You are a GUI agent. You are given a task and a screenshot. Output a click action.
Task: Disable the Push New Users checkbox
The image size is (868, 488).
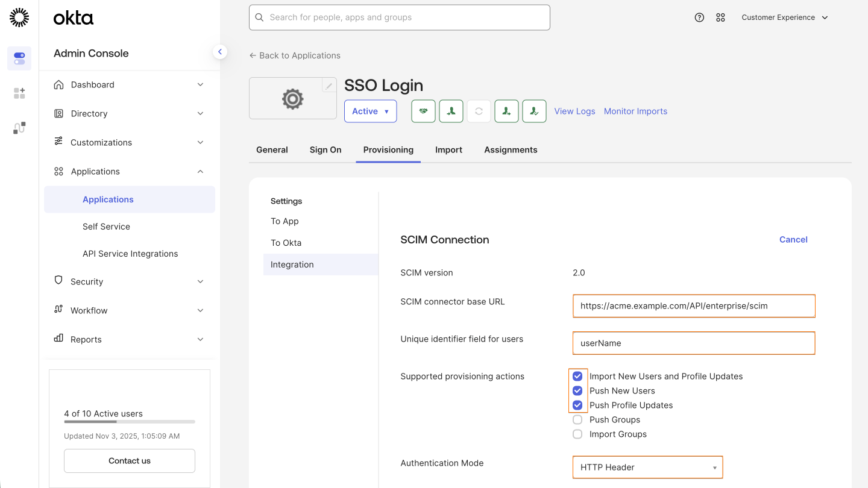pos(577,390)
